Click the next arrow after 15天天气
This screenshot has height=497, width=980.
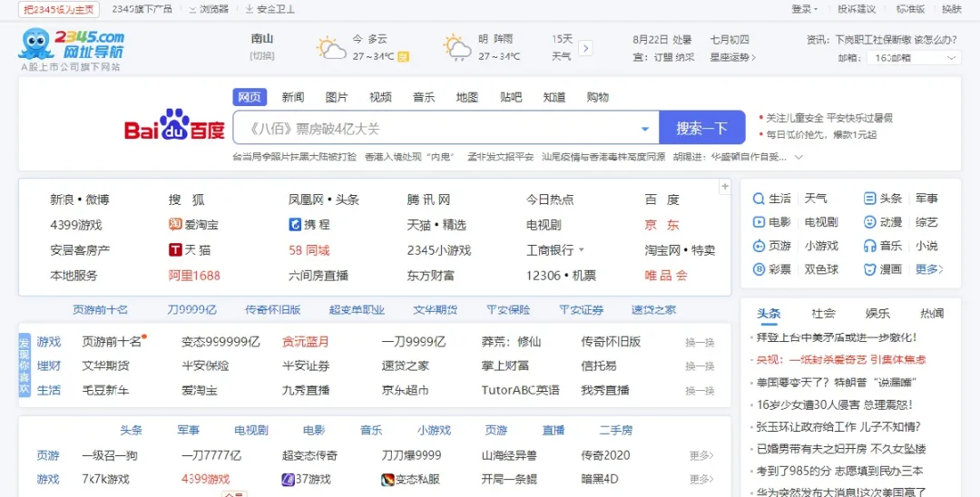[585, 48]
